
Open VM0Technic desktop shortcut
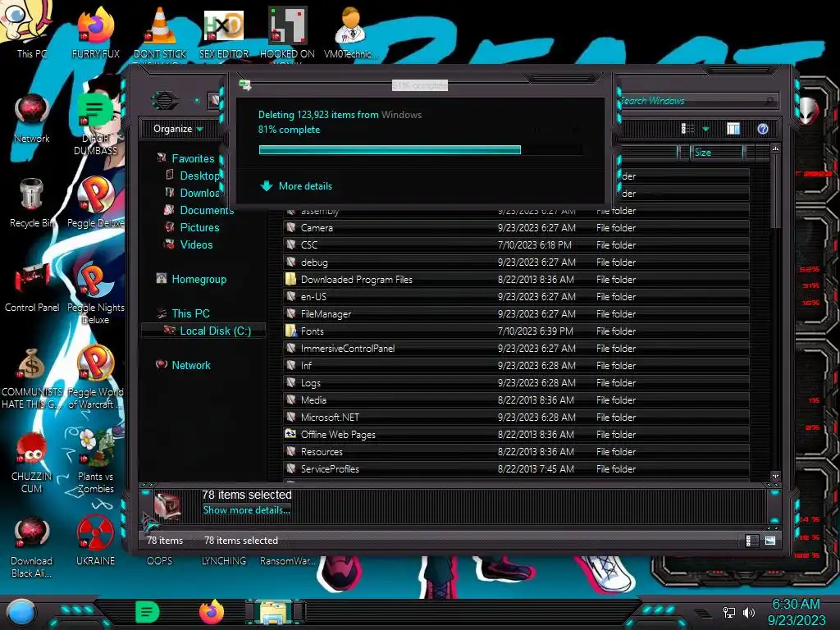click(351, 31)
